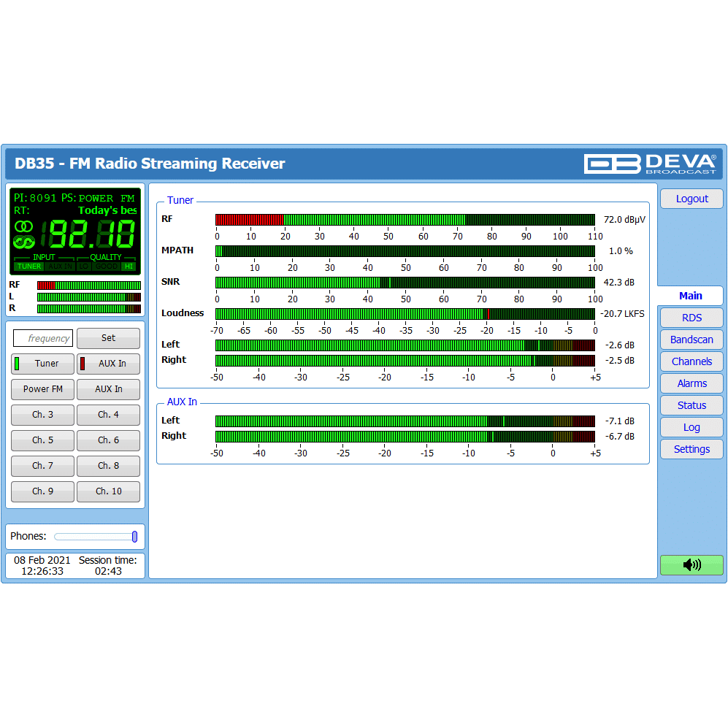Click the frequency input field

point(43,339)
